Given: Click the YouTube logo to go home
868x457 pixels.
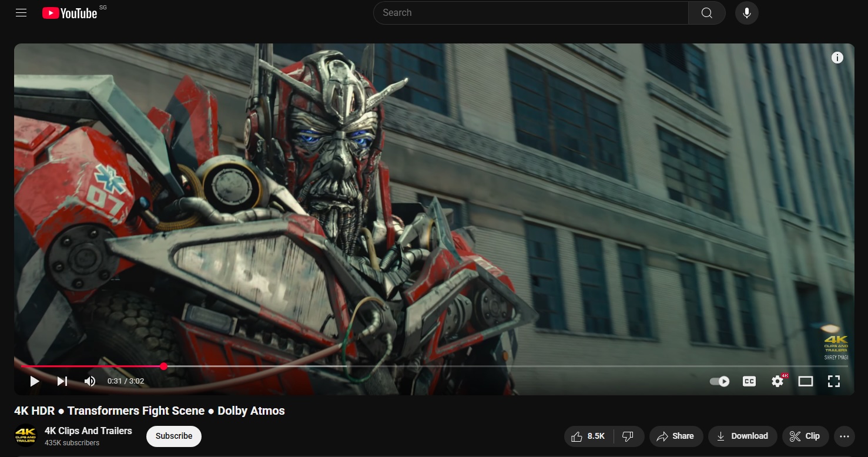Looking at the screenshot, I should (x=71, y=13).
